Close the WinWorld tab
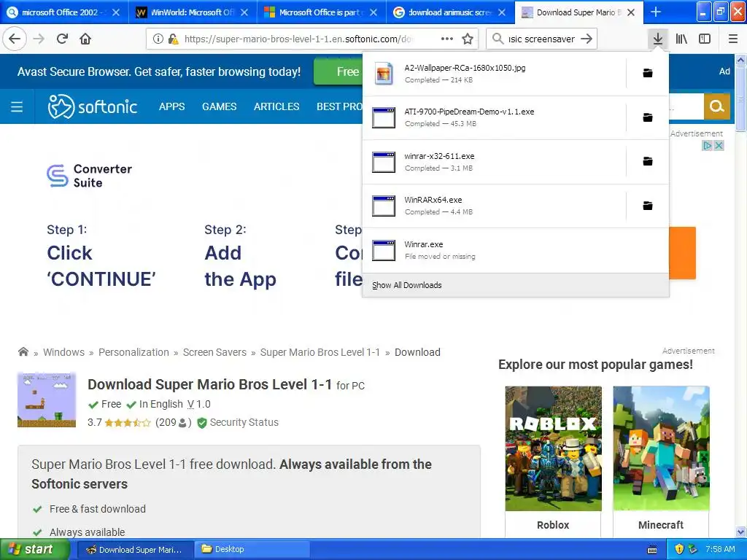The image size is (747, 560). pos(244,12)
